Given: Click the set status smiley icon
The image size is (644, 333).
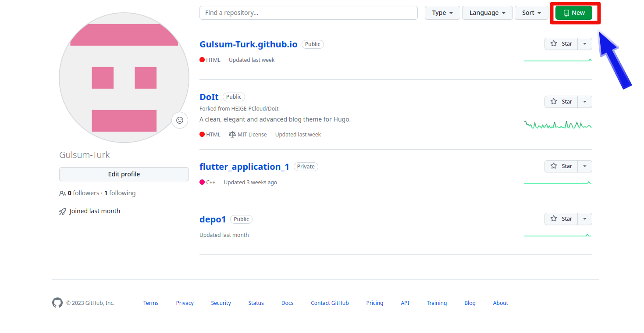Looking at the screenshot, I should tap(180, 120).
